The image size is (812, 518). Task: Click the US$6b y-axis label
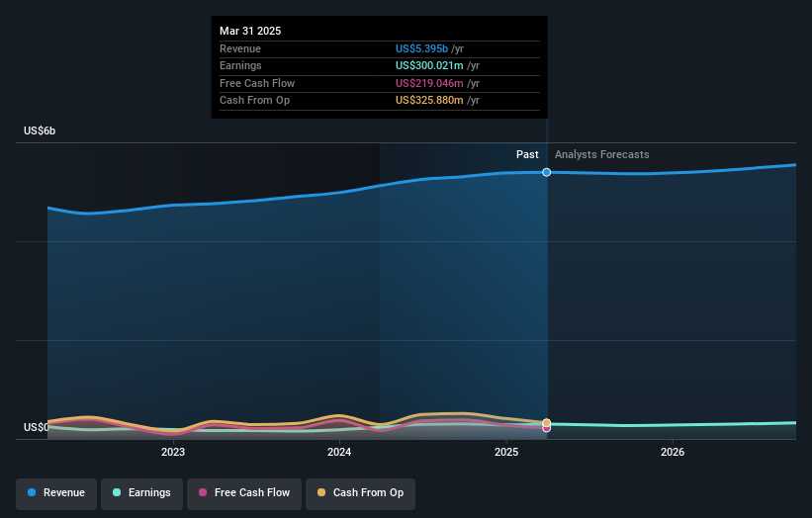40,130
